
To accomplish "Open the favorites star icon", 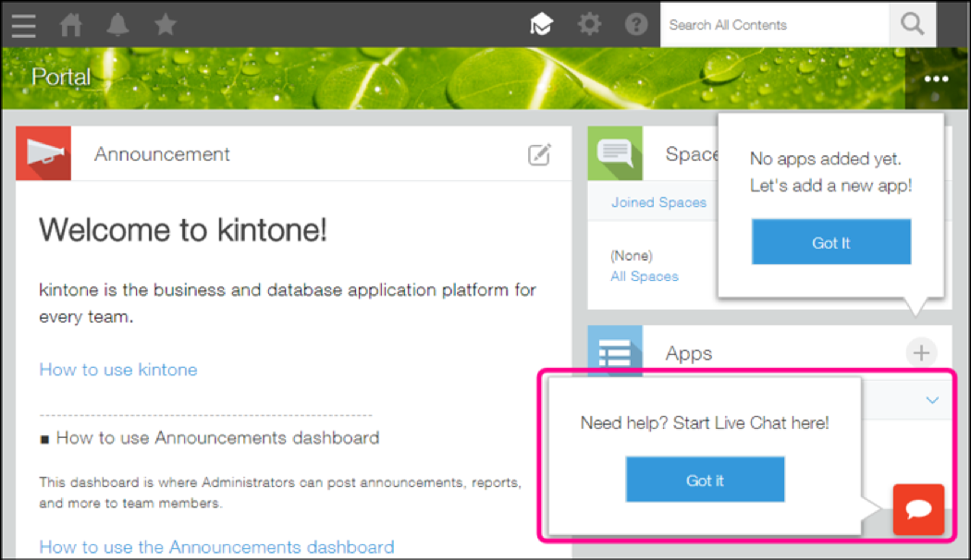I will pyautogui.click(x=166, y=25).
